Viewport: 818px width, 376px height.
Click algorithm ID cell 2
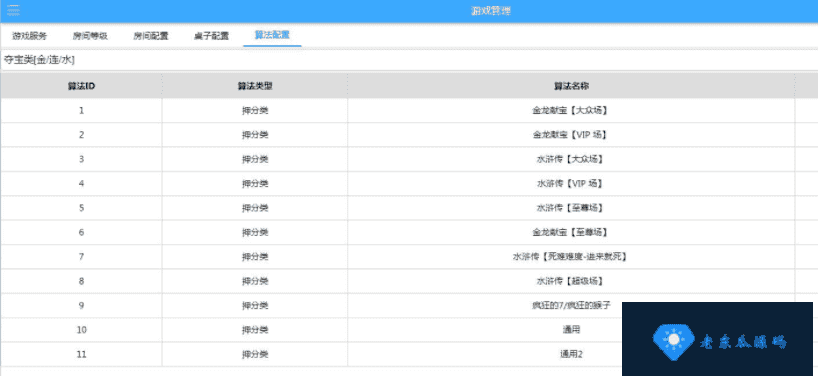point(81,135)
